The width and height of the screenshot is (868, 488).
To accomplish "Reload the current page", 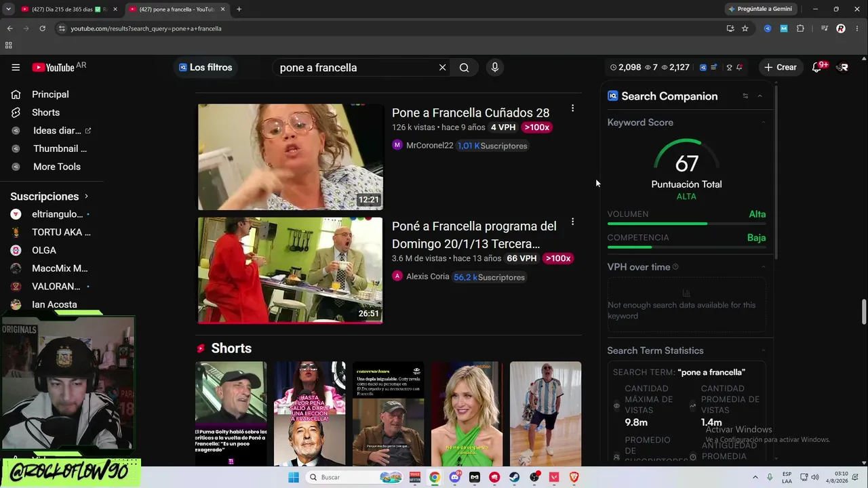I will [x=42, y=28].
